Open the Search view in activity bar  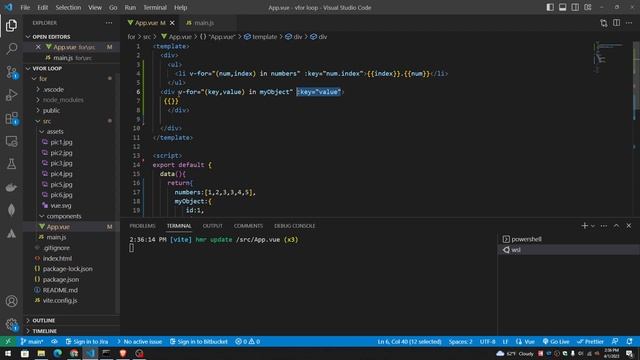point(11,49)
